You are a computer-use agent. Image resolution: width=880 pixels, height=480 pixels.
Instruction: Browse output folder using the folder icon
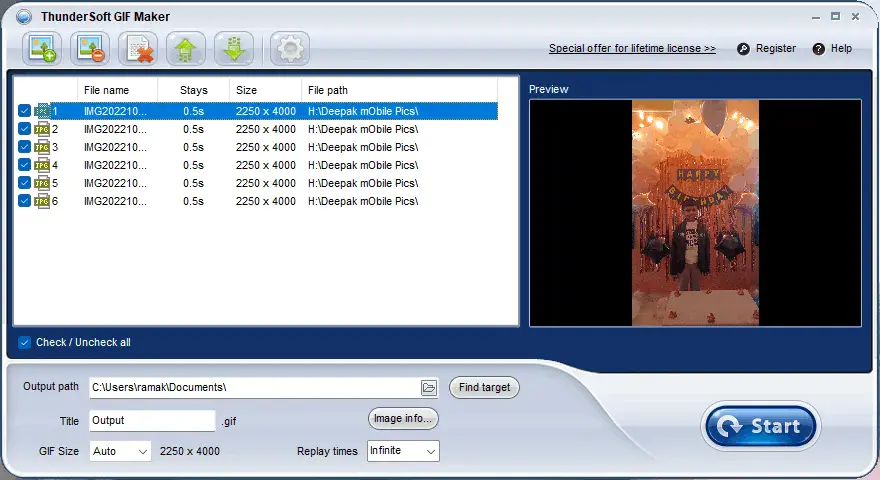pyautogui.click(x=429, y=387)
